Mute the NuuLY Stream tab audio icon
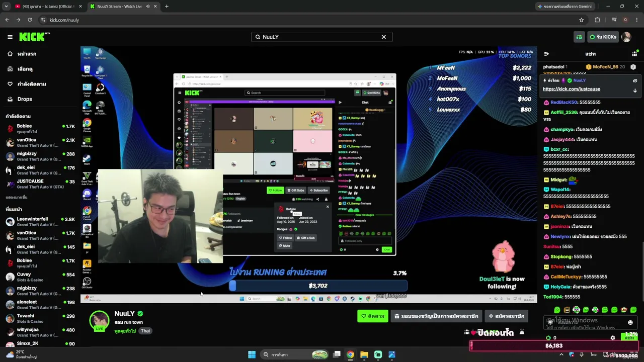Image resolution: width=644 pixels, height=362 pixels. [x=147, y=7]
